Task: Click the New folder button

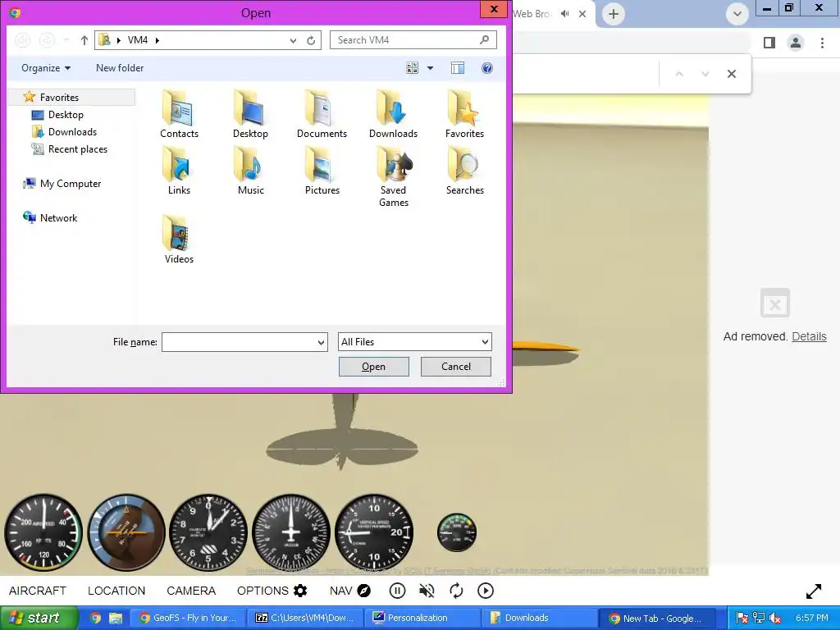Action: click(120, 68)
